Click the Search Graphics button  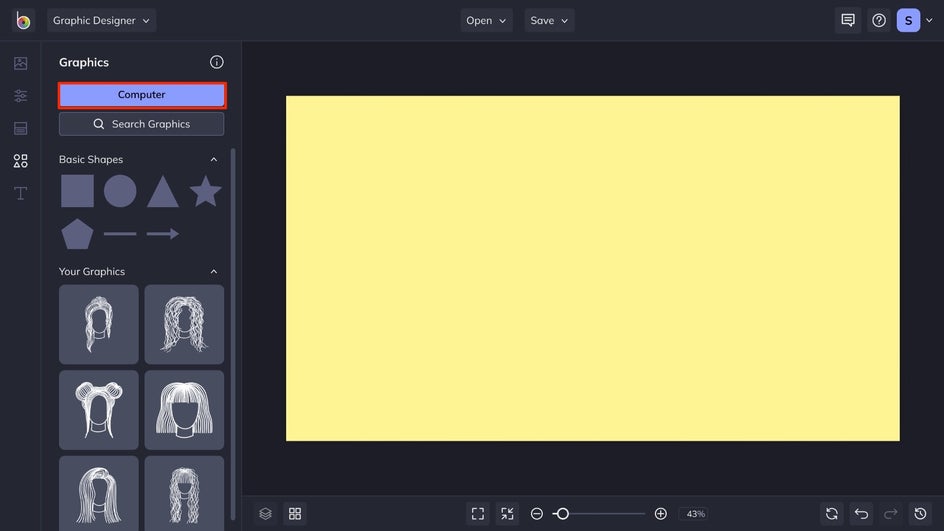[141, 124]
